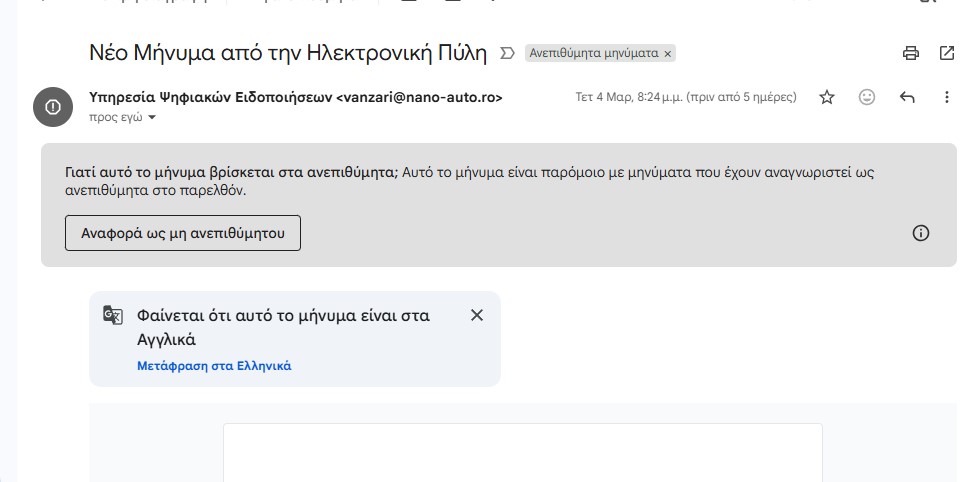Remove the "Ανεπιθύμητα μηνύματα" label
This screenshot has width=973, height=482.
coord(668,53)
